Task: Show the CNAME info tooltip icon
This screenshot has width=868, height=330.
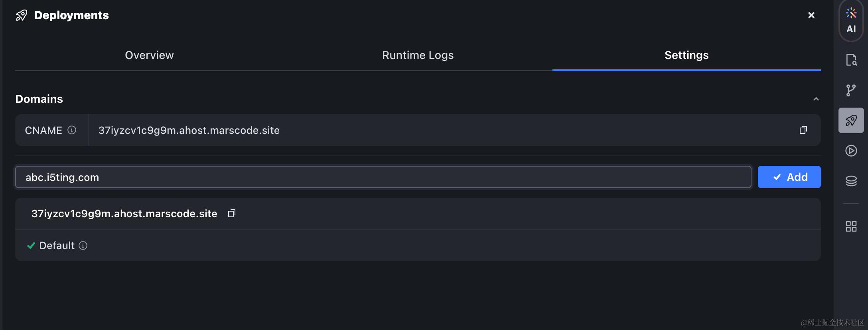Action: click(72, 130)
